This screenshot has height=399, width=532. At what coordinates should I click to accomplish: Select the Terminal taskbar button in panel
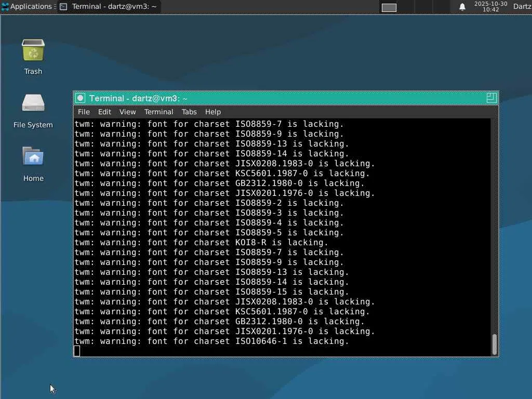pos(109,6)
